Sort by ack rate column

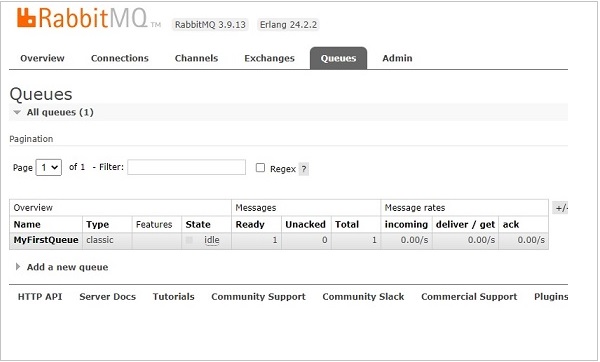pos(511,224)
